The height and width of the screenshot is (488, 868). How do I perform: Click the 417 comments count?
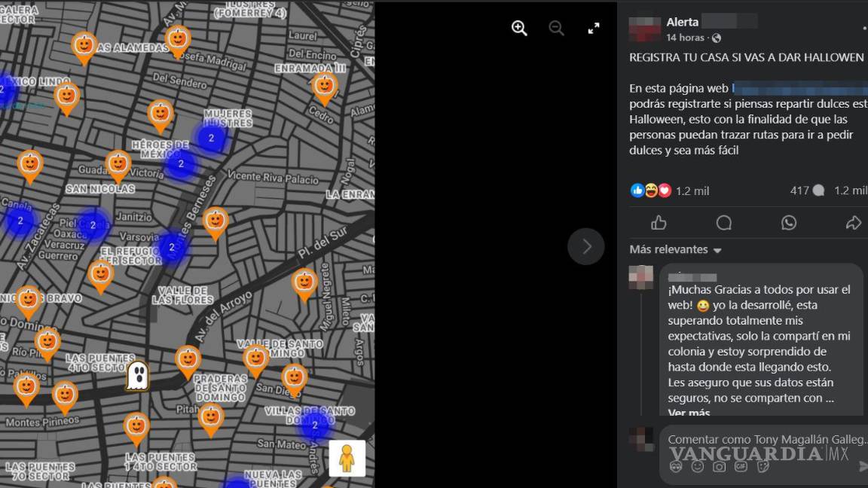806,191
